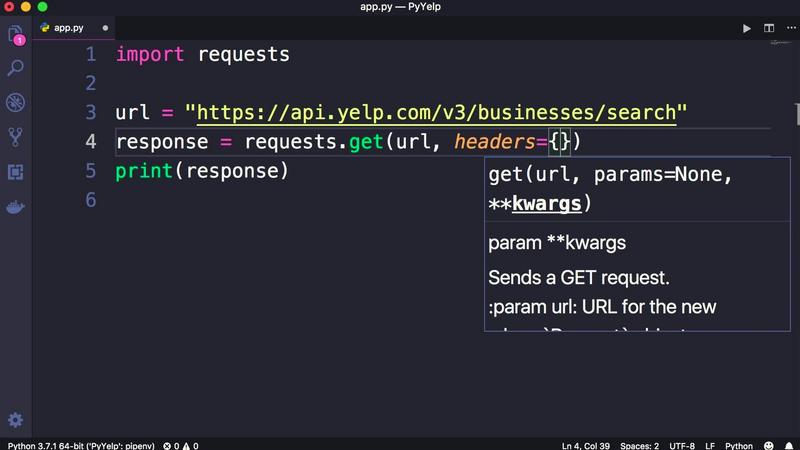Open the Manage gear menu
Viewport: 800px width, 450px height.
pyautogui.click(x=15, y=420)
